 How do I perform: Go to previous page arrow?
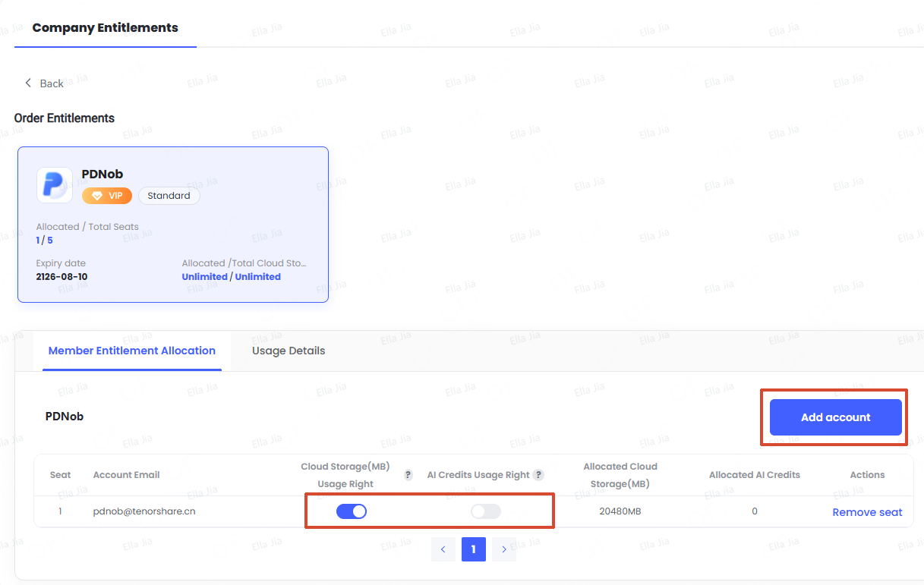click(443, 549)
